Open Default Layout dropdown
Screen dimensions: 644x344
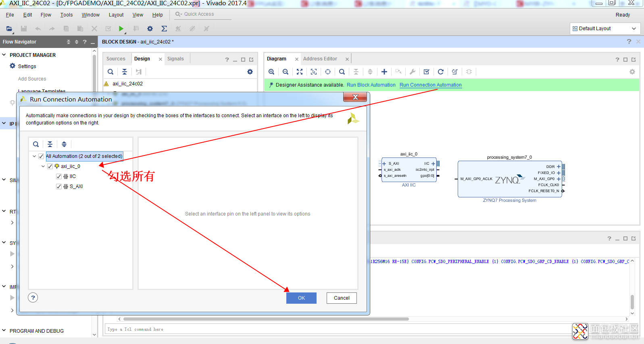(605, 29)
